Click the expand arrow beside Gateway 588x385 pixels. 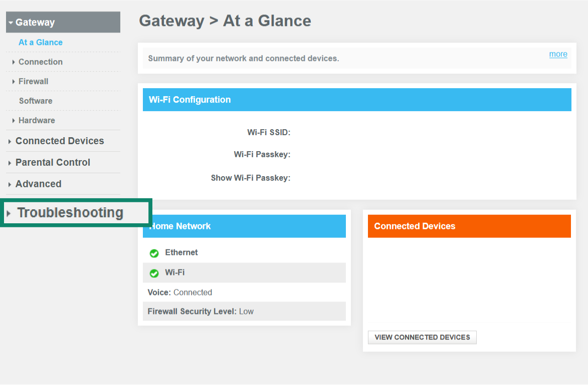click(10, 22)
